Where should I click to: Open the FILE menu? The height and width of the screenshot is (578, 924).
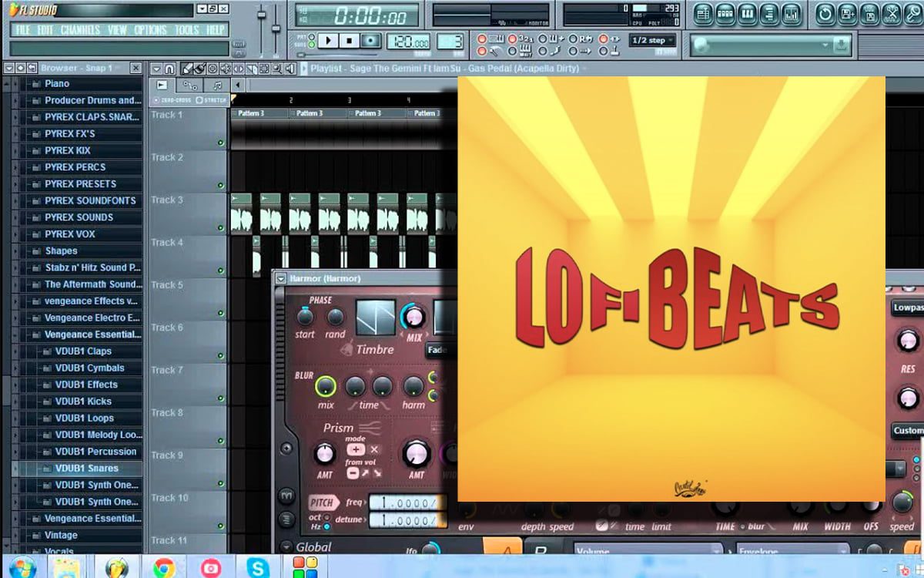point(22,30)
